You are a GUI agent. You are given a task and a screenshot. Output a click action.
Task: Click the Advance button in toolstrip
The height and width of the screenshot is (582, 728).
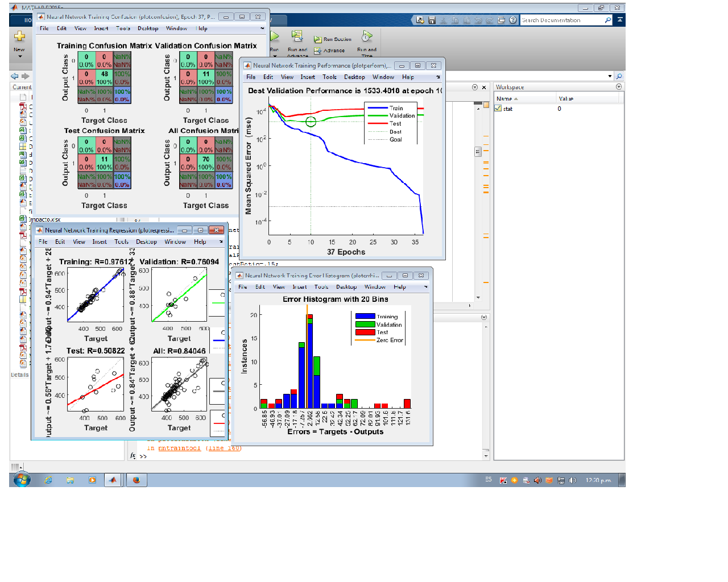tap(329, 51)
